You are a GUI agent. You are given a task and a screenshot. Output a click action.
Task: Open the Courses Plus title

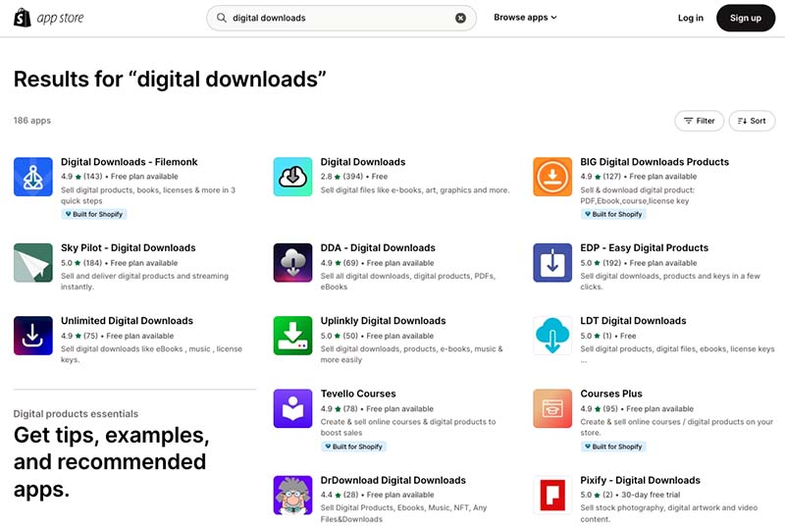[611, 394]
